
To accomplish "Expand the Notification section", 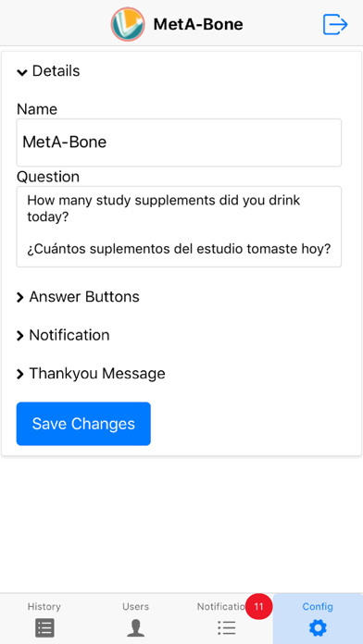I will coord(63,335).
